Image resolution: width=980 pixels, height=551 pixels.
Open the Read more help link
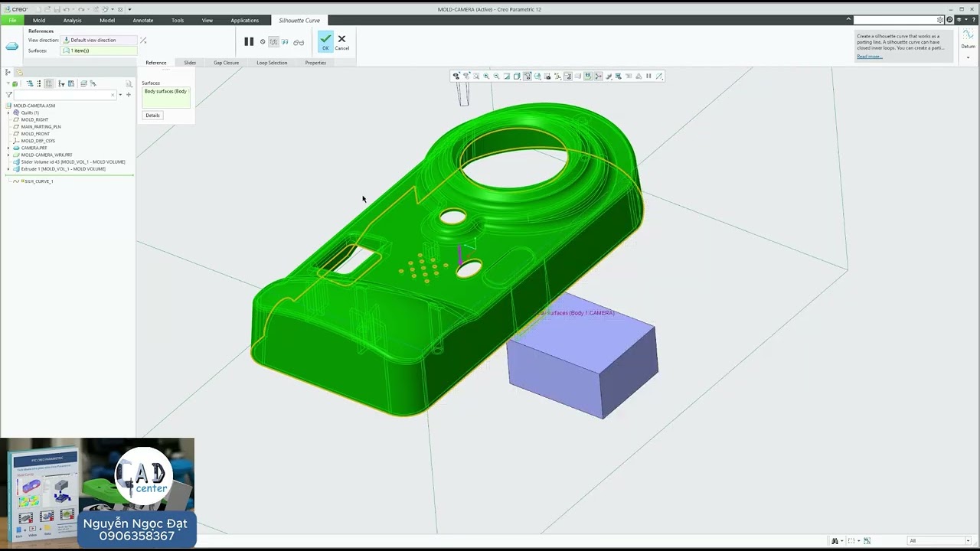pos(870,57)
